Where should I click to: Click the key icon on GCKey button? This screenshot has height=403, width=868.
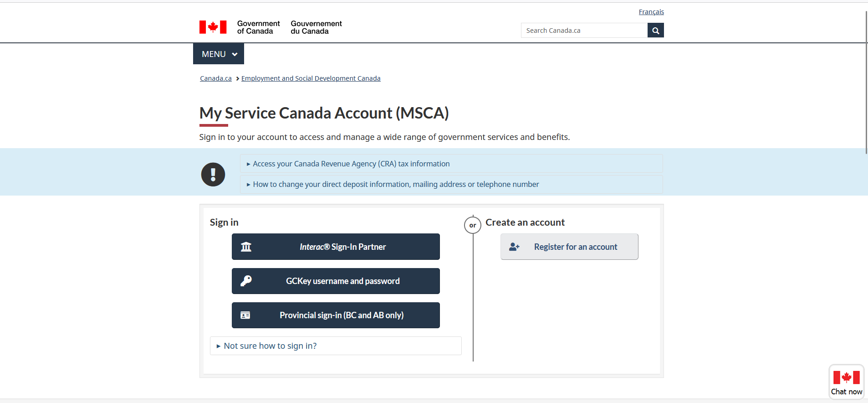coord(246,281)
